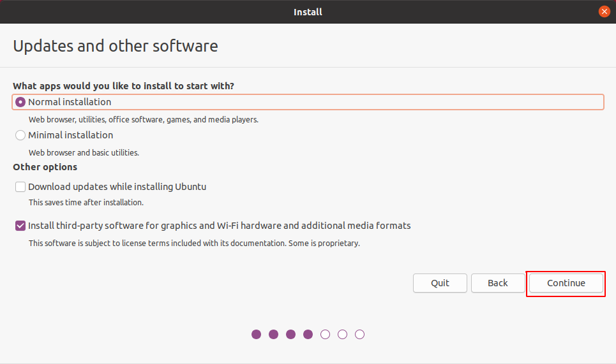Screen dimensions: 616x364
Task: Click the fourth filled progress dot
Action: click(x=308, y=334)
